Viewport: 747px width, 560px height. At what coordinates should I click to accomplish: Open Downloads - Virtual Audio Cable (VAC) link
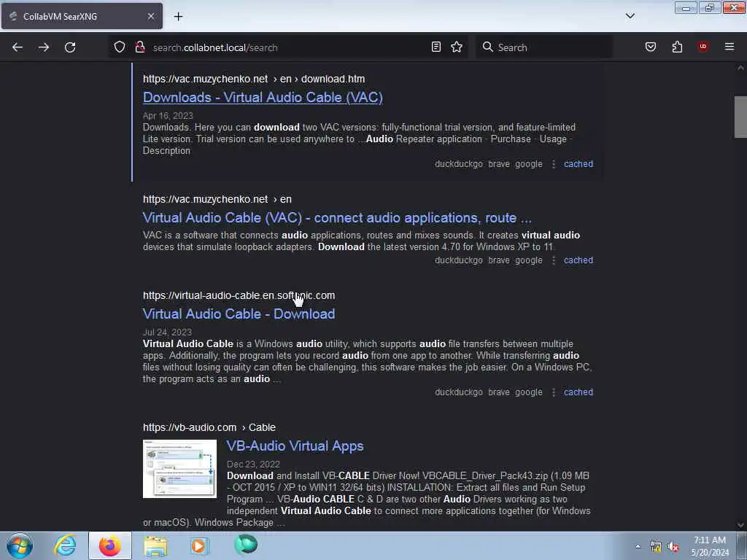263,97
